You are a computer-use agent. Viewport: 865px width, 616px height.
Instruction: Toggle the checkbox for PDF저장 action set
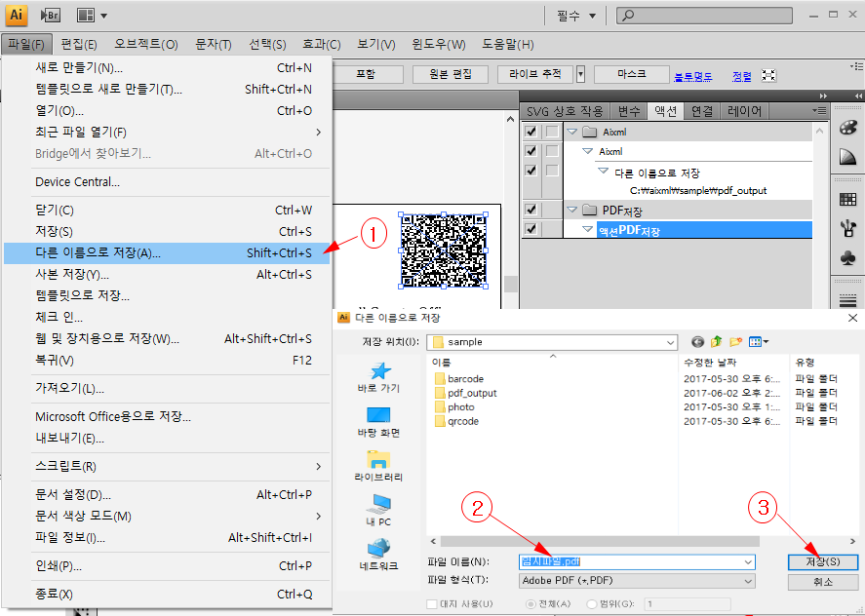pos(531,210)
